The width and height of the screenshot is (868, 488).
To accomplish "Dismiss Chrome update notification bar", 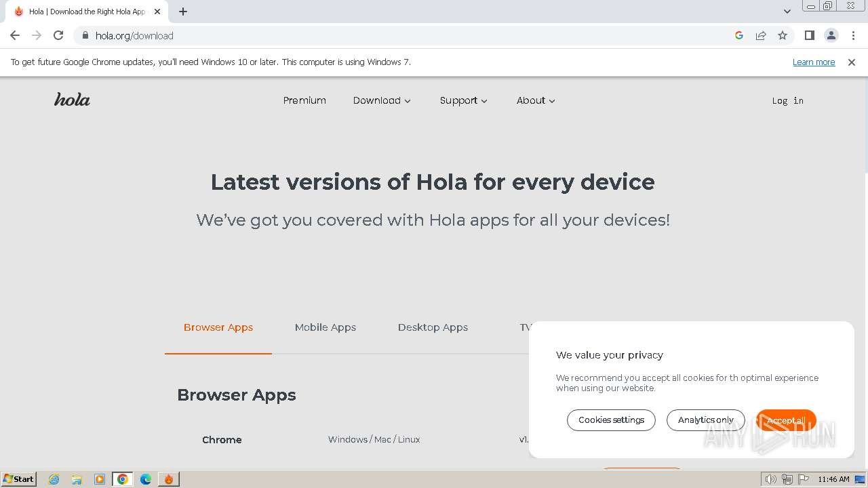I will (852, 62).
